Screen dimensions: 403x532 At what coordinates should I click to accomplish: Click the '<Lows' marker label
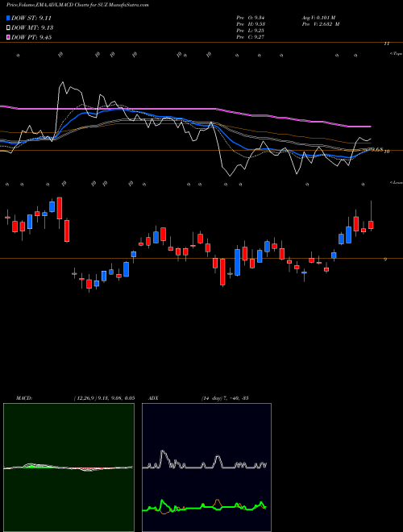[x=397, y=182]
